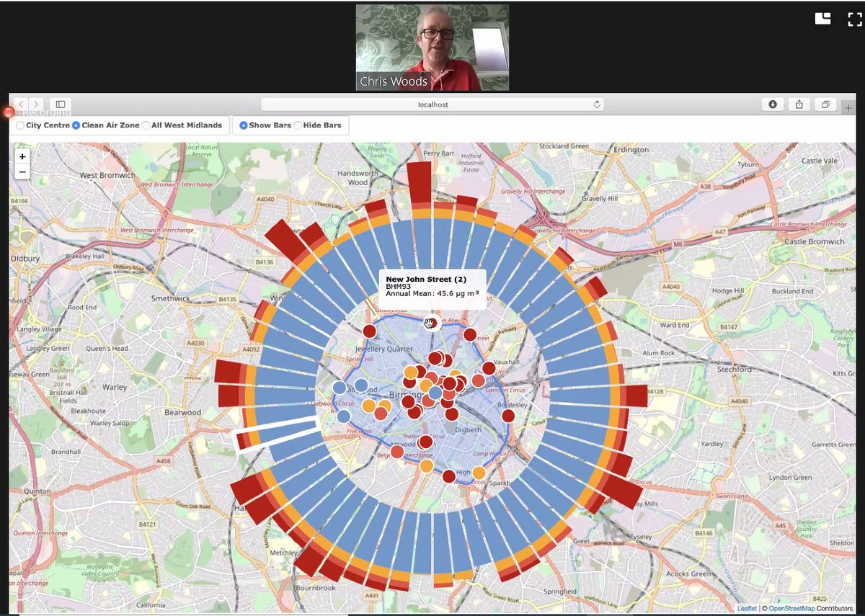Click the localhost address bar
Viewport: 865px width, 616px height.
click(x=432, y=104)
